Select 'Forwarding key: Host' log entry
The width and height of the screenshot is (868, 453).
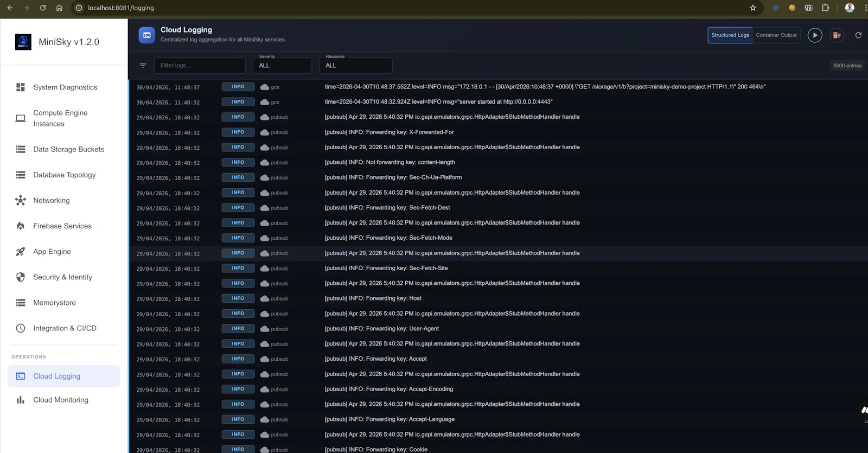373,298
